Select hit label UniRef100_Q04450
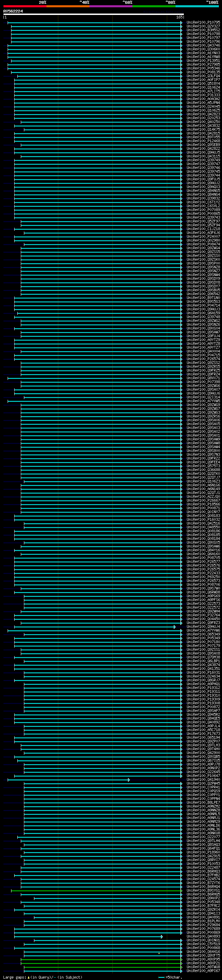222x980 pixels. (x=203, y=618)
